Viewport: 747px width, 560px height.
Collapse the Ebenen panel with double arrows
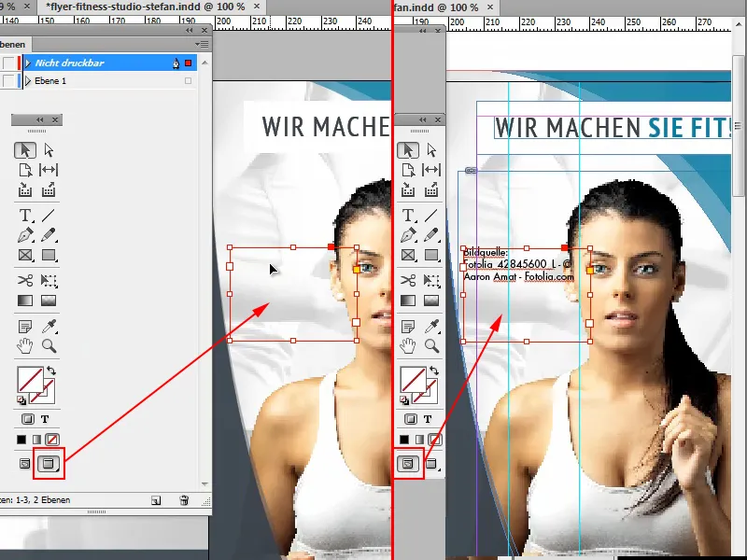(190, 31)
